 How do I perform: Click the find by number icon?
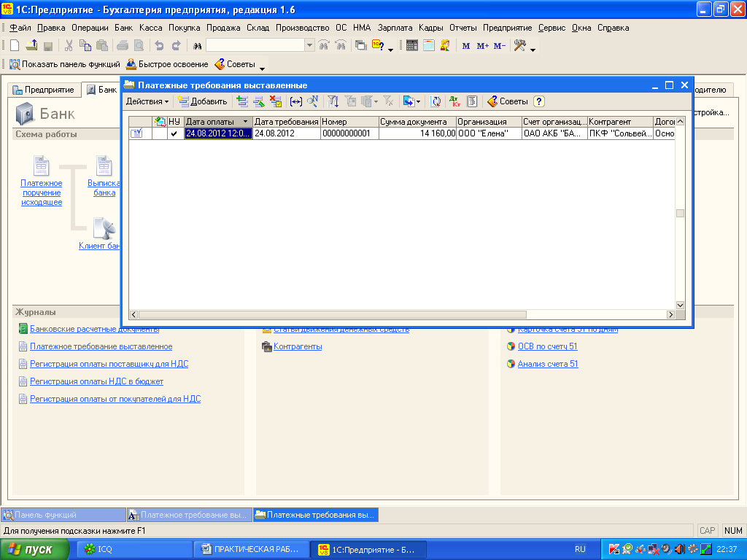tap(312, 101)
